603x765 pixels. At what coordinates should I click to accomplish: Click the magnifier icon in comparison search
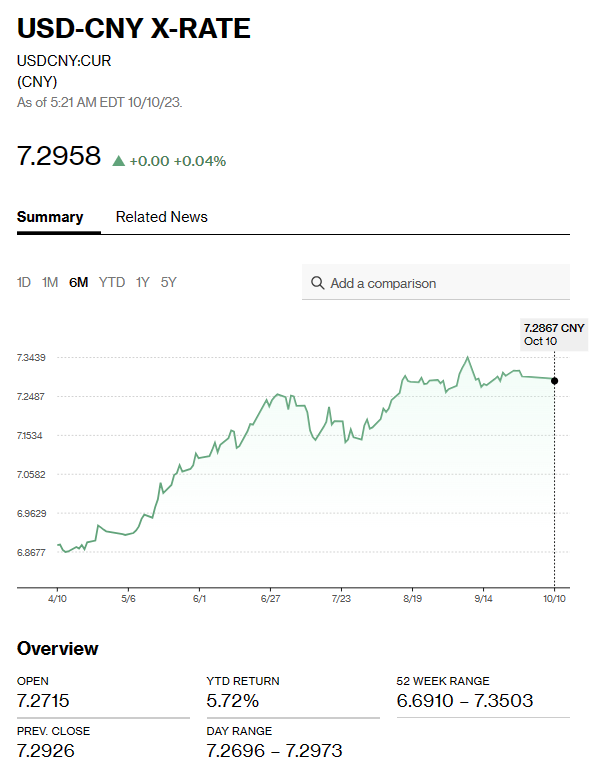tap(318, 283)
